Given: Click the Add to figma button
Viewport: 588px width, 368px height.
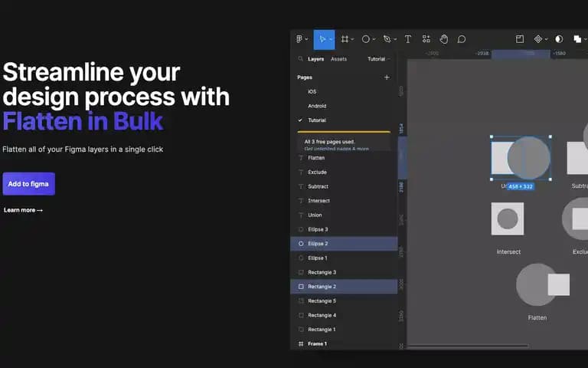Looking at the screenshot, I should coord(29,184).
